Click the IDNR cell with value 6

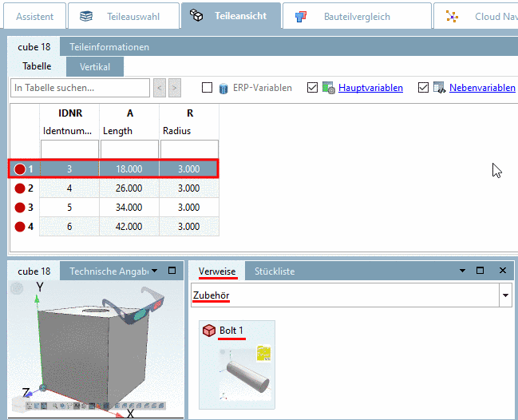click(69, 227)
